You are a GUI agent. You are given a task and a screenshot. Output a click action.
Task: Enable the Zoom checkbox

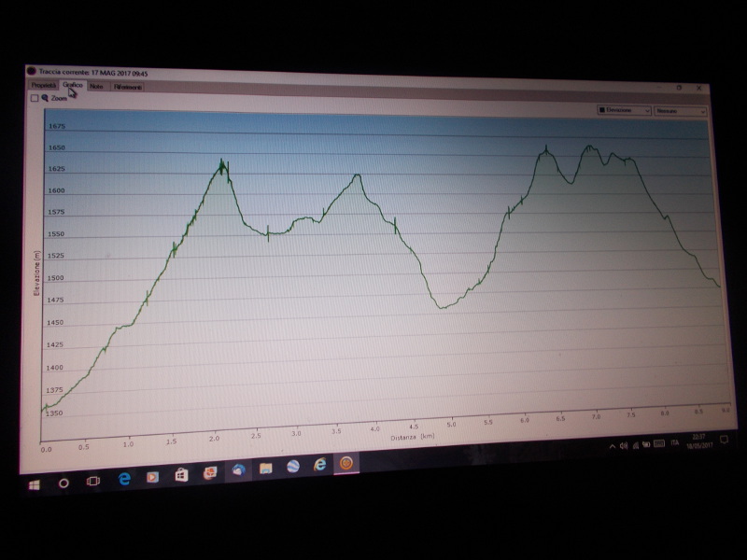coord(35,97)
